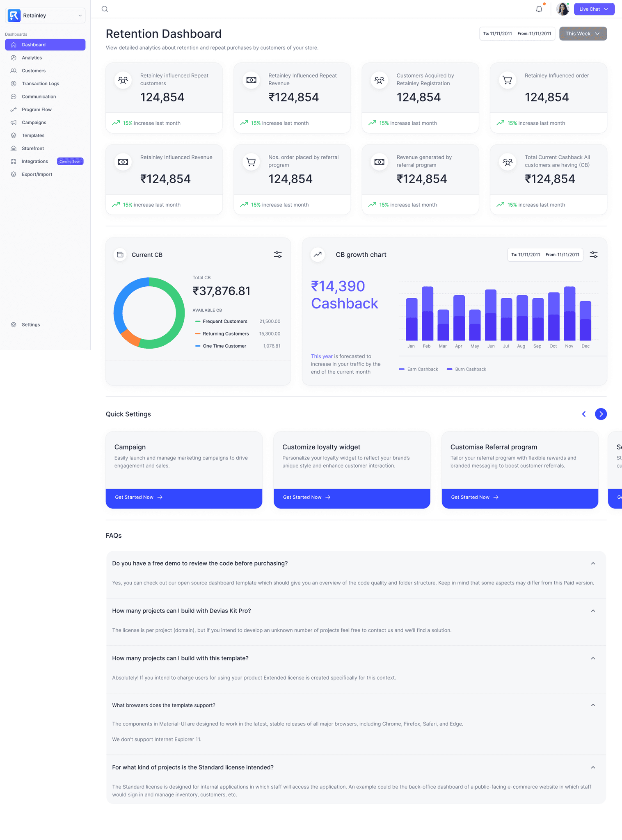Click the Feb bar in chart
The image size is (622, 840).
point(428,313)
